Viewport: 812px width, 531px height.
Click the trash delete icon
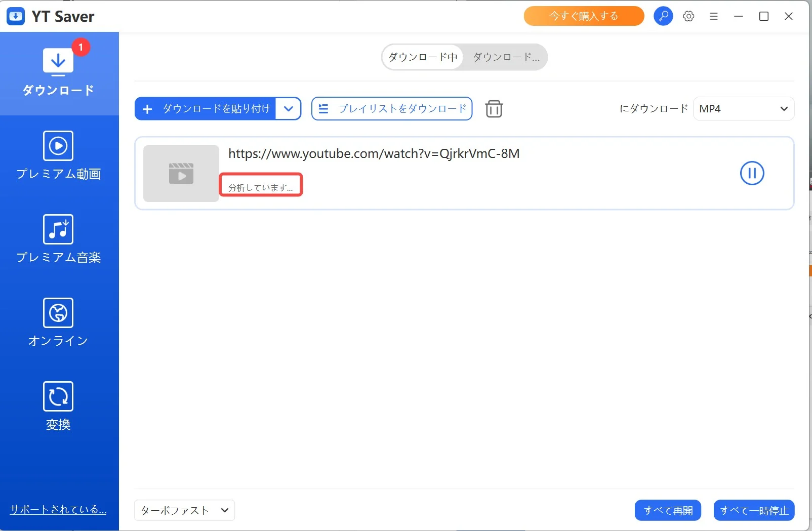coord(494,109)
